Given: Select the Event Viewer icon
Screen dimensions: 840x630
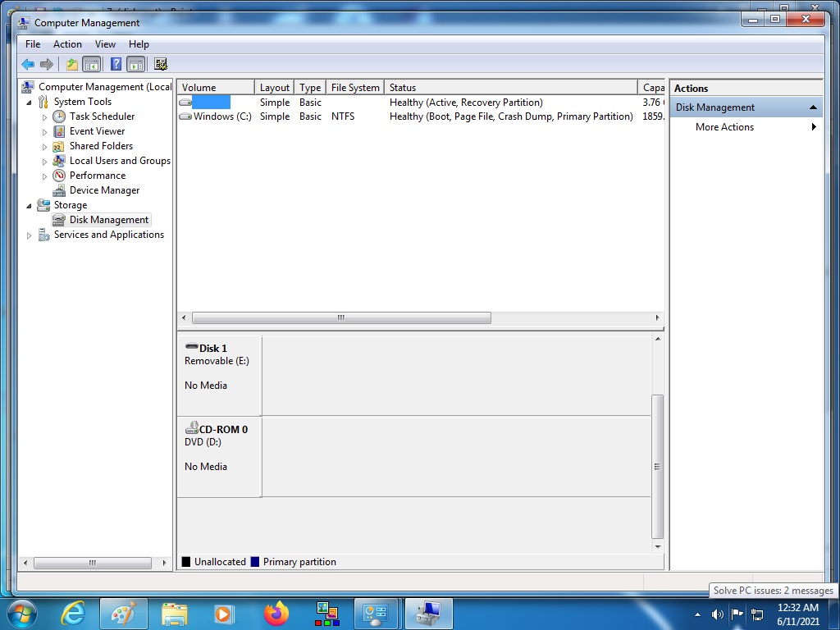Looking at the screenshot, I should [59, 131].
